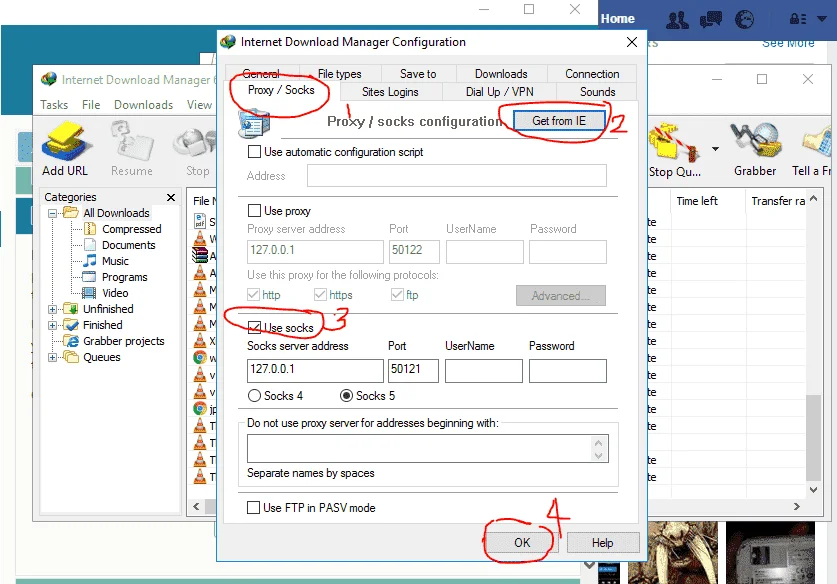
Task: Click the Get from IE button
Action: point(559,121)
